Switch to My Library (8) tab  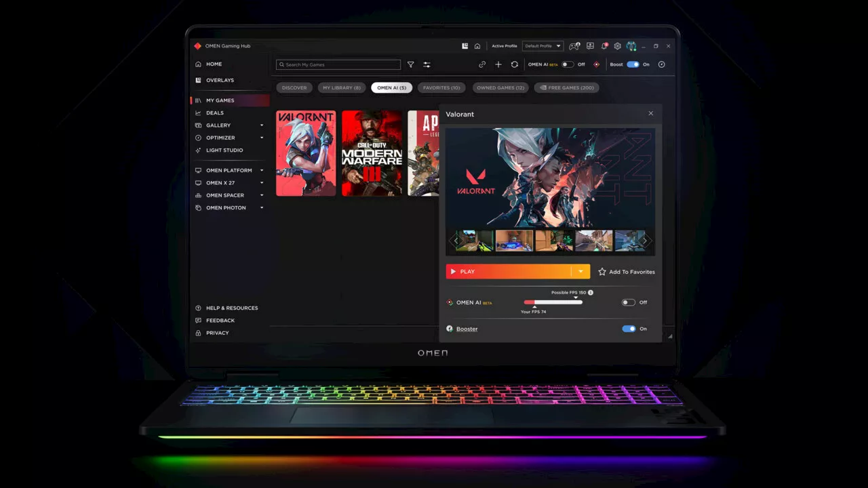[x=342, y=87]
